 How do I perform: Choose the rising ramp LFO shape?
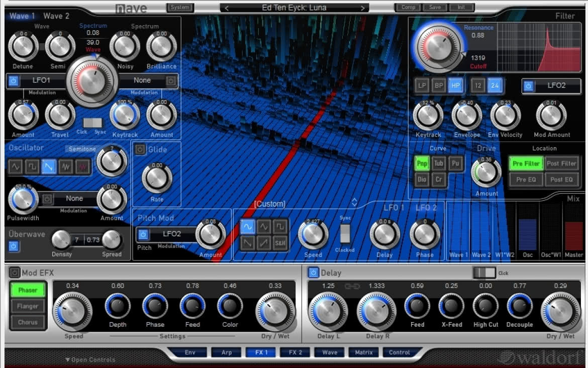coord(264,243)
